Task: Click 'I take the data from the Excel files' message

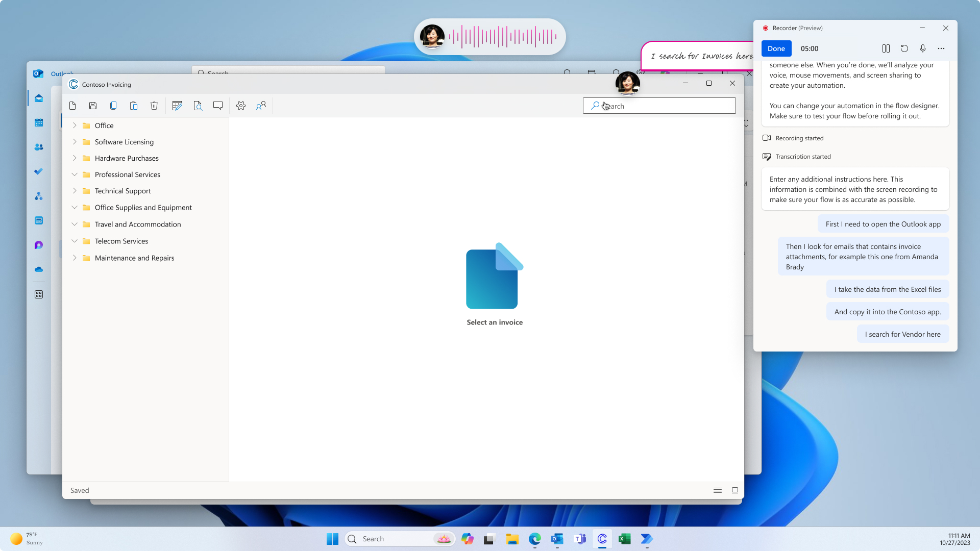Action: 888,289
